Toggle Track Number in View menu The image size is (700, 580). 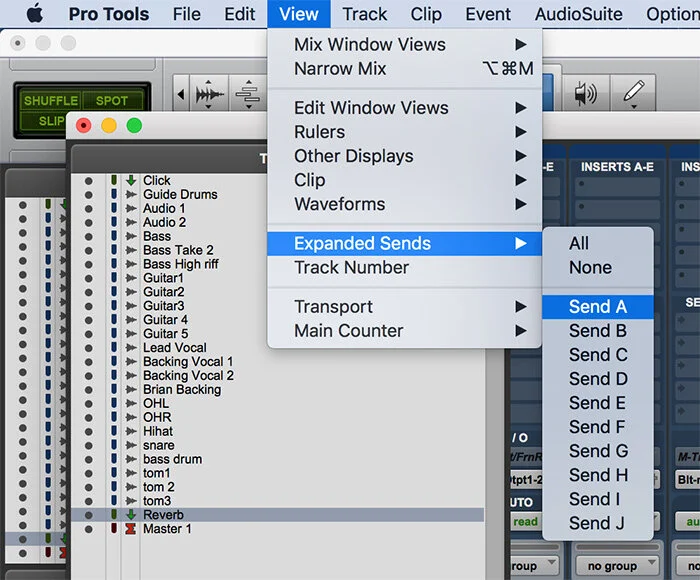click(x=404, y=267)
